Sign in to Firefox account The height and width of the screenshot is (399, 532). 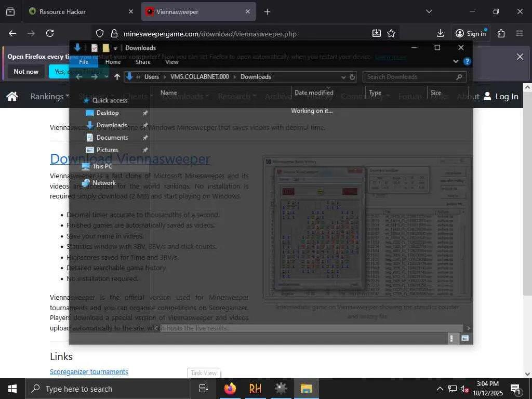(471, 33)
